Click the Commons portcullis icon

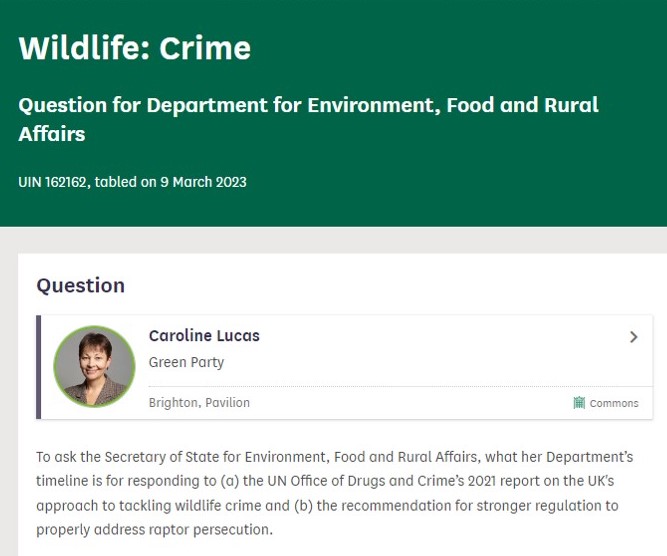pyautogui.click(x=579, y=403)
